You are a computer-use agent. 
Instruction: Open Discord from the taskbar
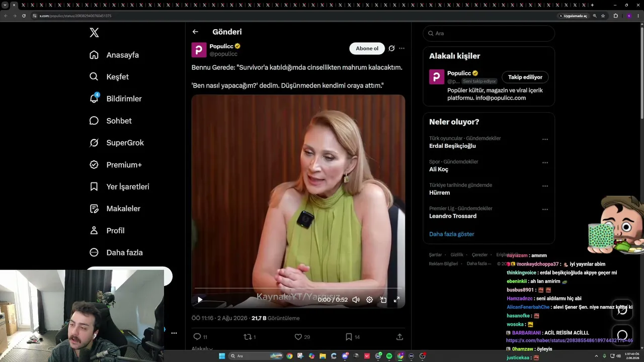point(345,356)
